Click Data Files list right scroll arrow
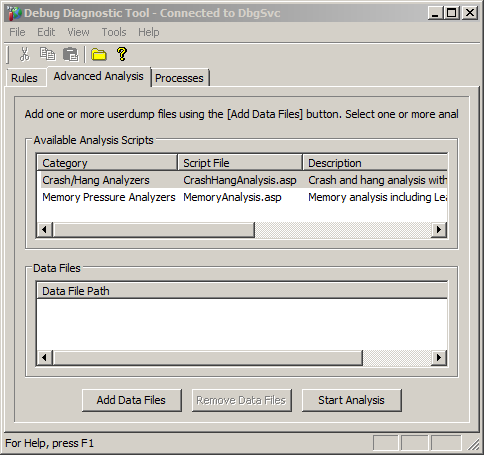Viewport: 484px width, 455px height. click(x=439, y=358)
